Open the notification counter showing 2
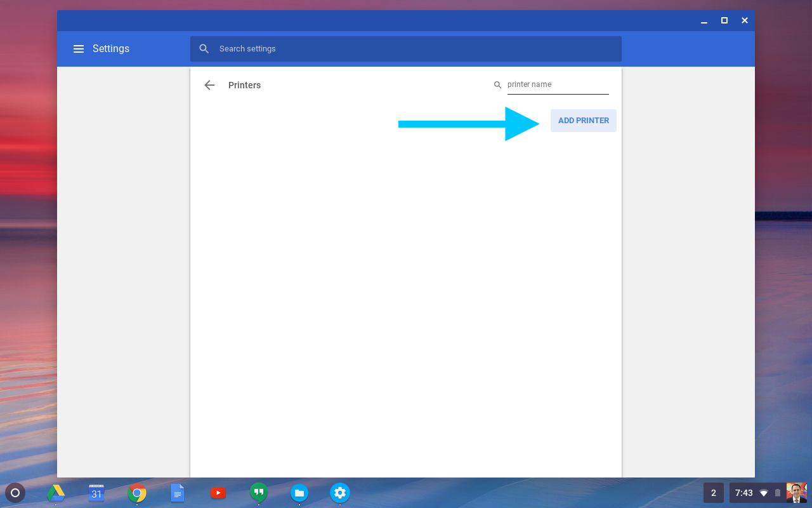This screenshot has height=508, width=812. tap(714, 493)
